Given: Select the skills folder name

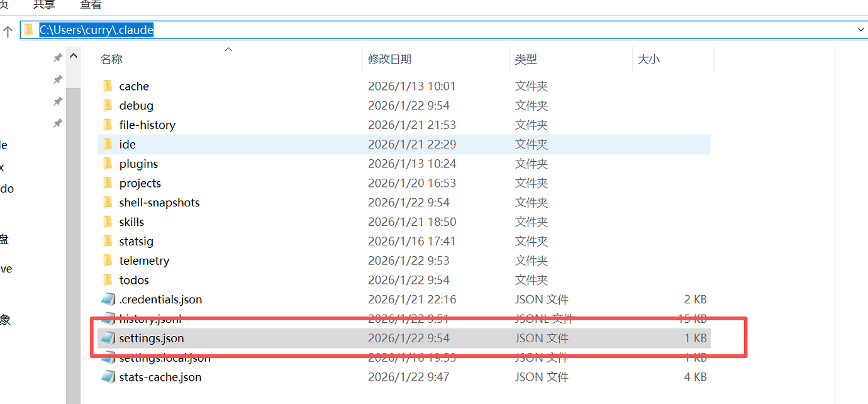Looking at the screenshot, I should (x=131, y=222).
